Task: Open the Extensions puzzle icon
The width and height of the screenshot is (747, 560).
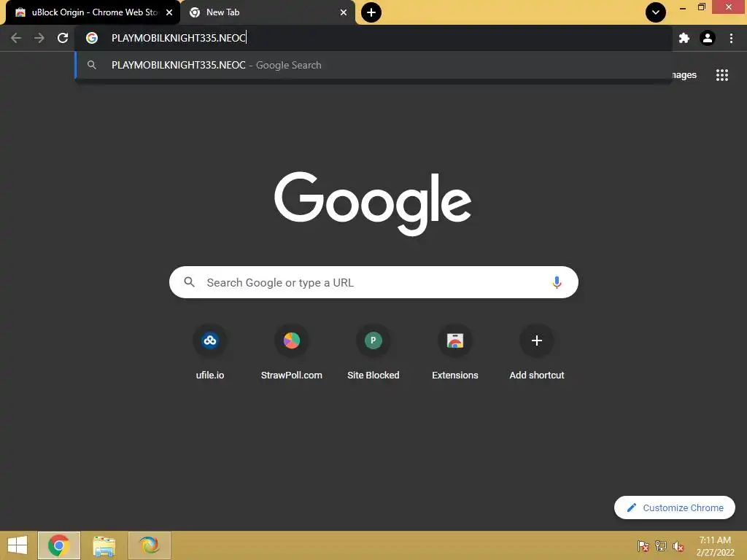Action: tap(684, 38)
